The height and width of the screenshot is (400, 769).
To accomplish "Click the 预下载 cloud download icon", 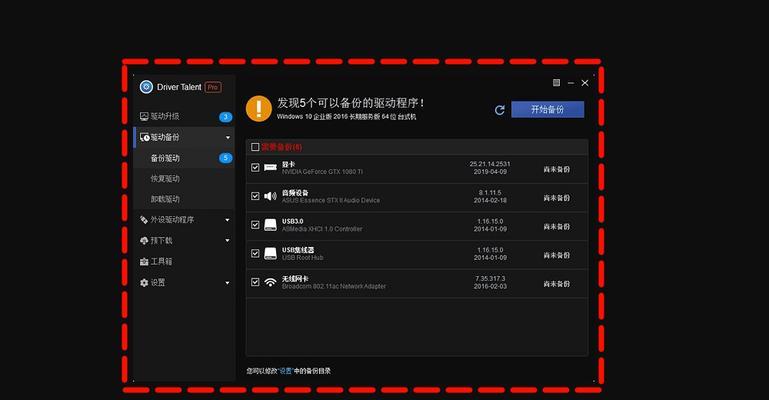I will [144, 241].
